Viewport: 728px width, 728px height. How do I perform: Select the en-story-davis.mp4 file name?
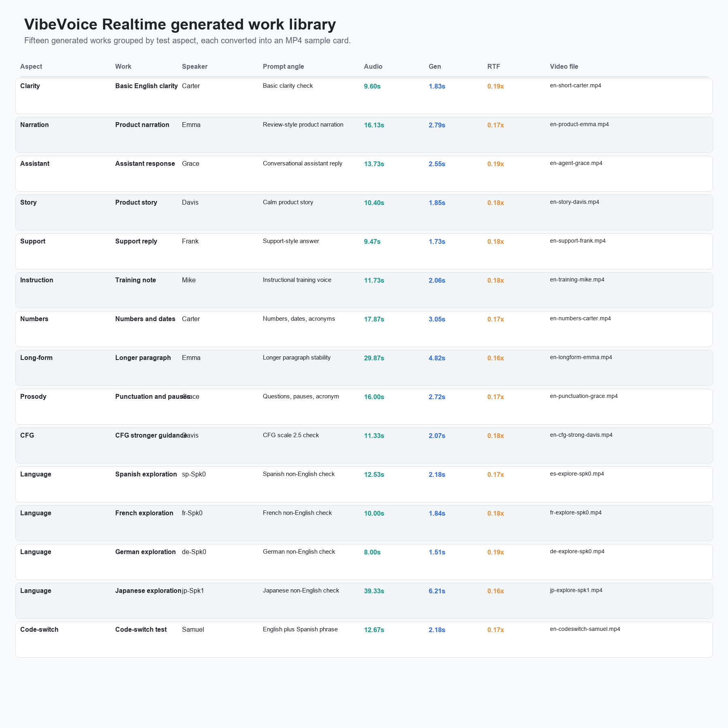574,202
